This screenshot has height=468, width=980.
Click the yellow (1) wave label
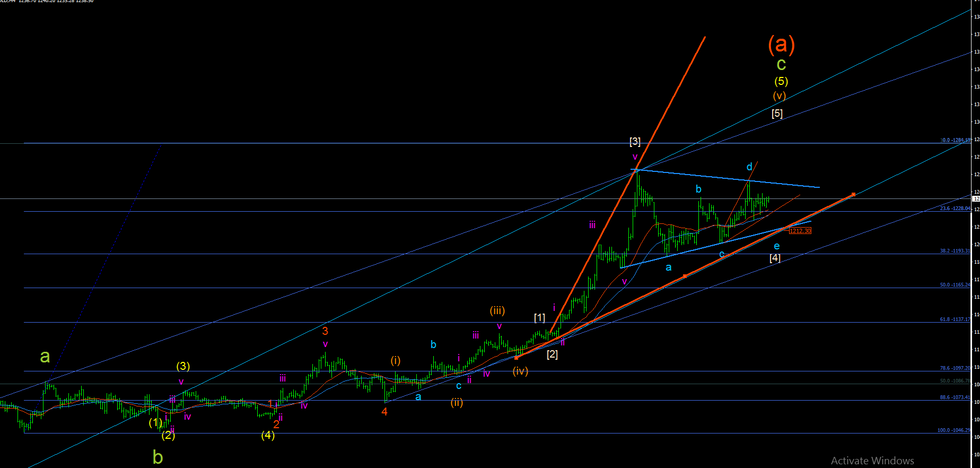click(x=155, y=422)
